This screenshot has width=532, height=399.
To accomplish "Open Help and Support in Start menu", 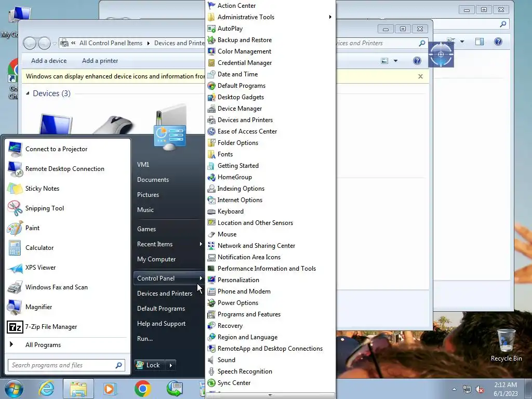I will pos(161,324).
